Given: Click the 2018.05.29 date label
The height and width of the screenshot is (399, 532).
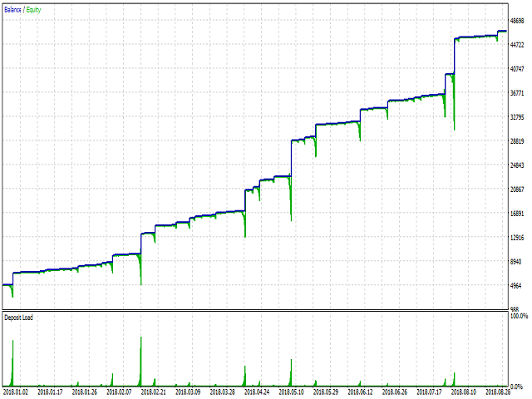Looking at the screenshot, I should pos(326,392).
